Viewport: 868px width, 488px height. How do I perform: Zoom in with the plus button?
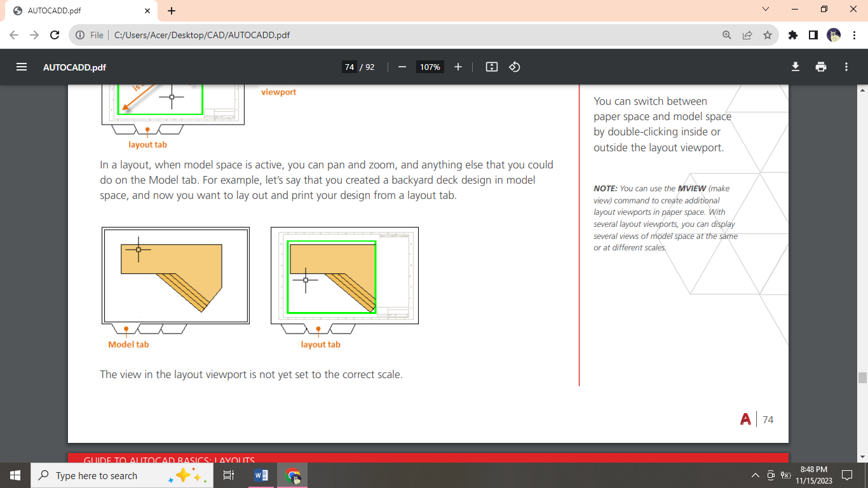pyautogui.click(x=458, y=67)
